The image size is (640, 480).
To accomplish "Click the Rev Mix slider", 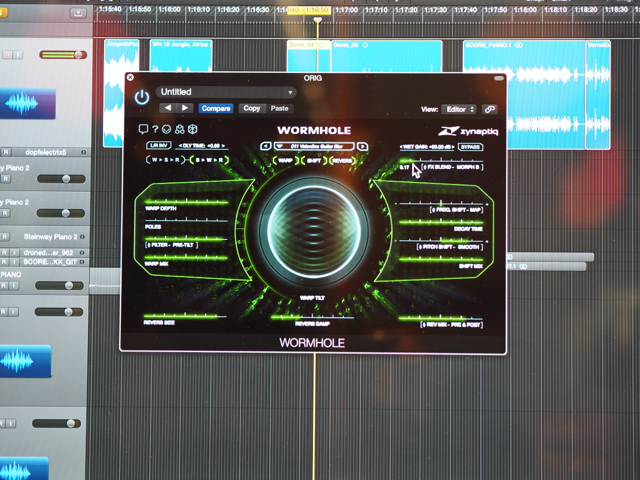I will [x=441, y=318].
